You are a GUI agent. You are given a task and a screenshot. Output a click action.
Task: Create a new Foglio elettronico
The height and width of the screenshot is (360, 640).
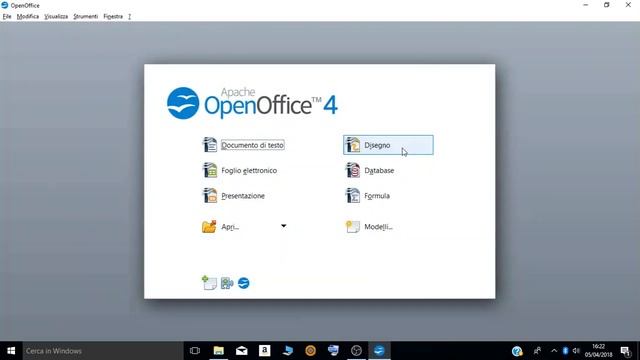pyautogui.click(x=249, y=171)
